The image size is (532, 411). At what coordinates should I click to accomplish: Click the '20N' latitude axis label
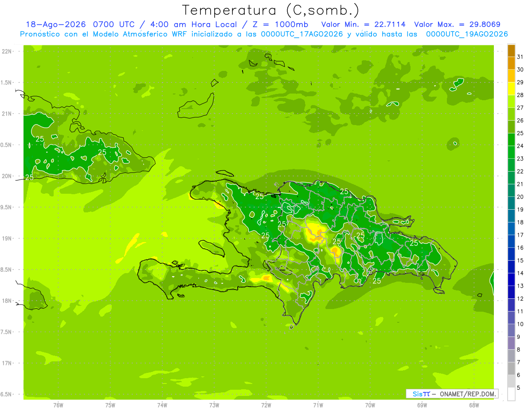[7, 176]
